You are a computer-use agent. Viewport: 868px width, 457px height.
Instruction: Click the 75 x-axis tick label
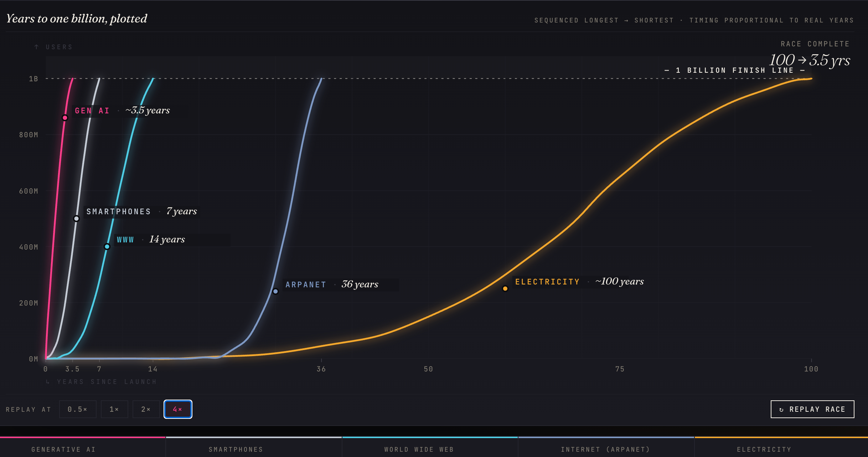click(620, 369)
